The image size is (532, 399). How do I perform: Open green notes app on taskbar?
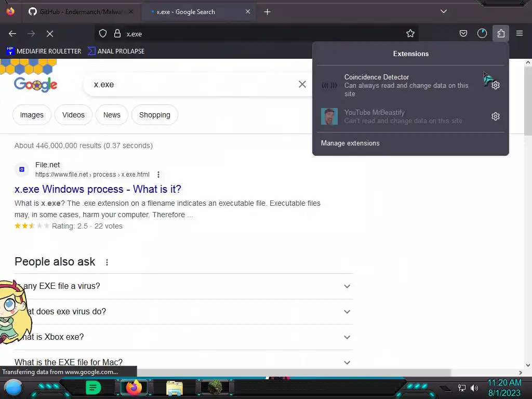[x=93, y=388]
